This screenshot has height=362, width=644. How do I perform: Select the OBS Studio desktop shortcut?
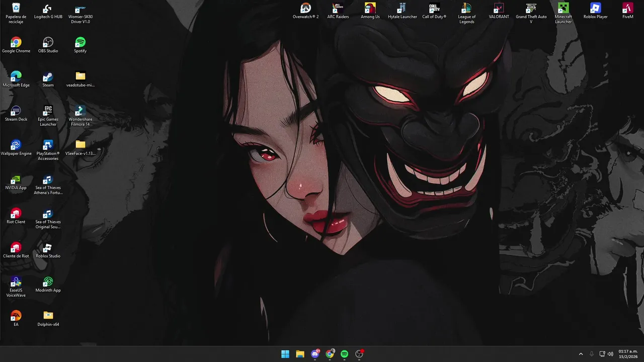point(48,45)
